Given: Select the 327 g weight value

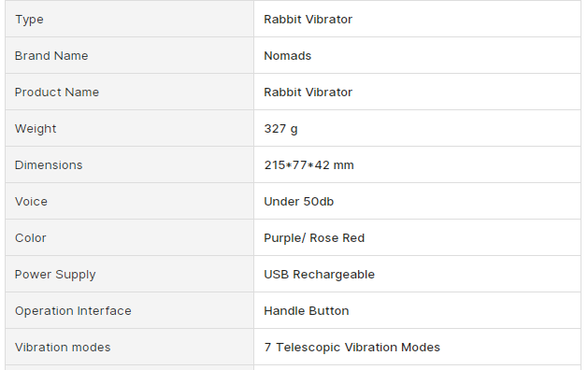Looking at the screenshot, I should (280, 129).
